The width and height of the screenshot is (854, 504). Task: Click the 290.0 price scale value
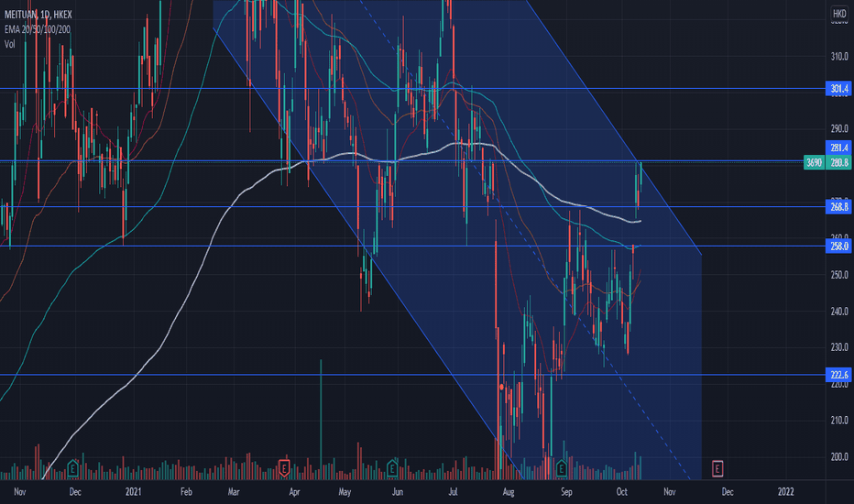pos(839,128)
